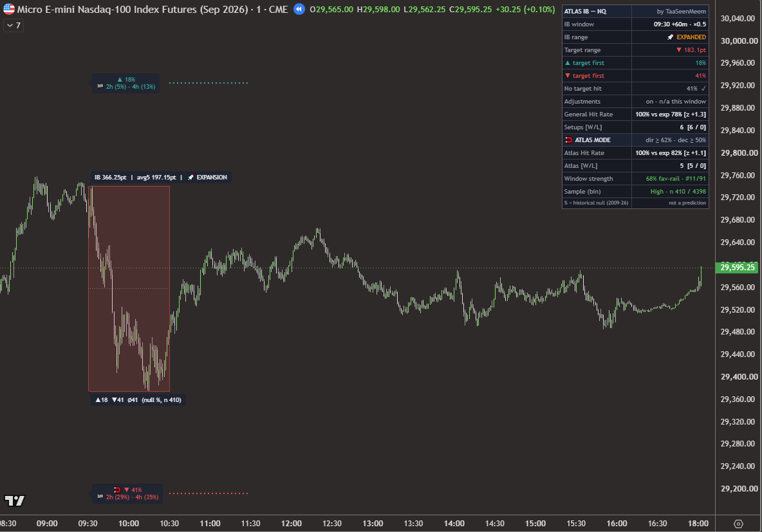Click the magnet icon beside ATLAS MODE
The height and width of the screenshot is (532, 762).
[x=568, y=140]
